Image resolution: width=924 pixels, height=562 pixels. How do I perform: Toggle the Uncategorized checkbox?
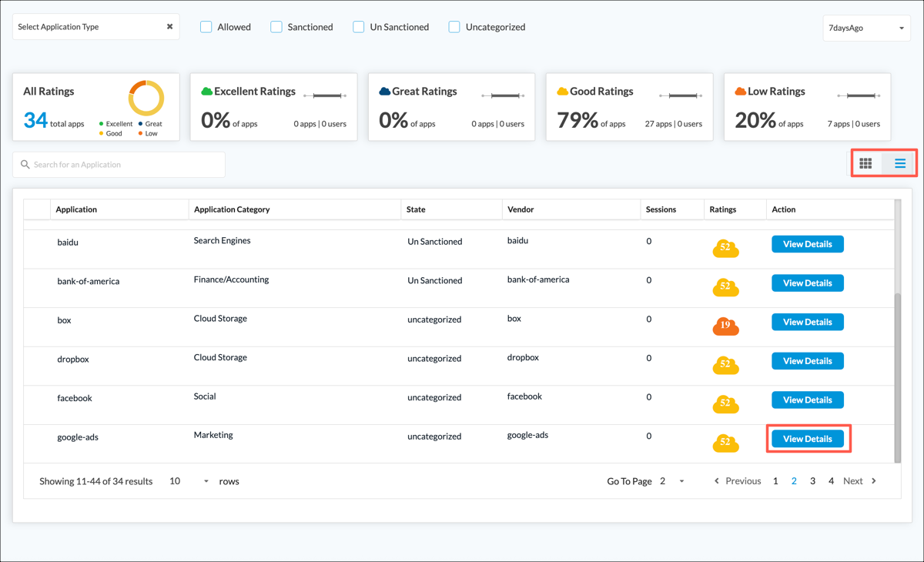454,27
